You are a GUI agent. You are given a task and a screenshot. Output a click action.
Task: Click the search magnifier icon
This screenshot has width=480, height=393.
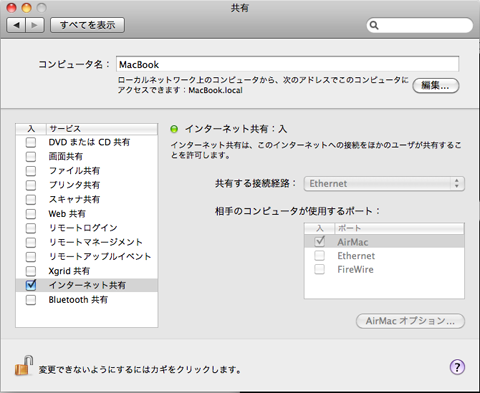374,25
